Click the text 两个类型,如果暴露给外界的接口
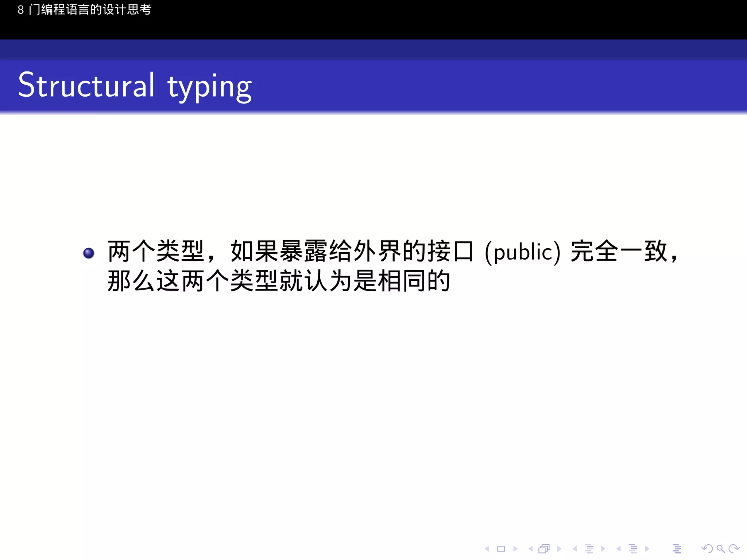 (291, 251)
